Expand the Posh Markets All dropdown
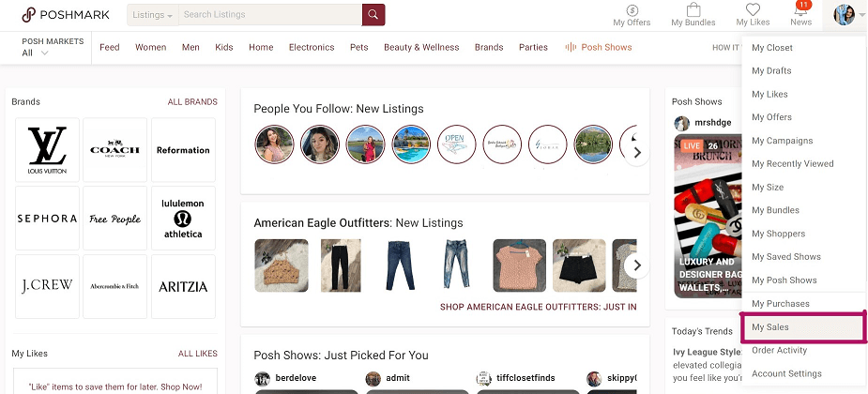Image resolution: width=868 pixels, height=394 pixels. 44,48
